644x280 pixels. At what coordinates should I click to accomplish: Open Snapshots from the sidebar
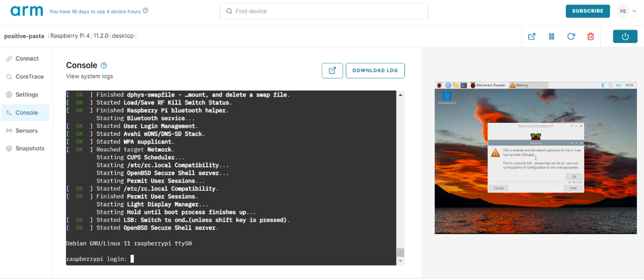coord(29,149)
